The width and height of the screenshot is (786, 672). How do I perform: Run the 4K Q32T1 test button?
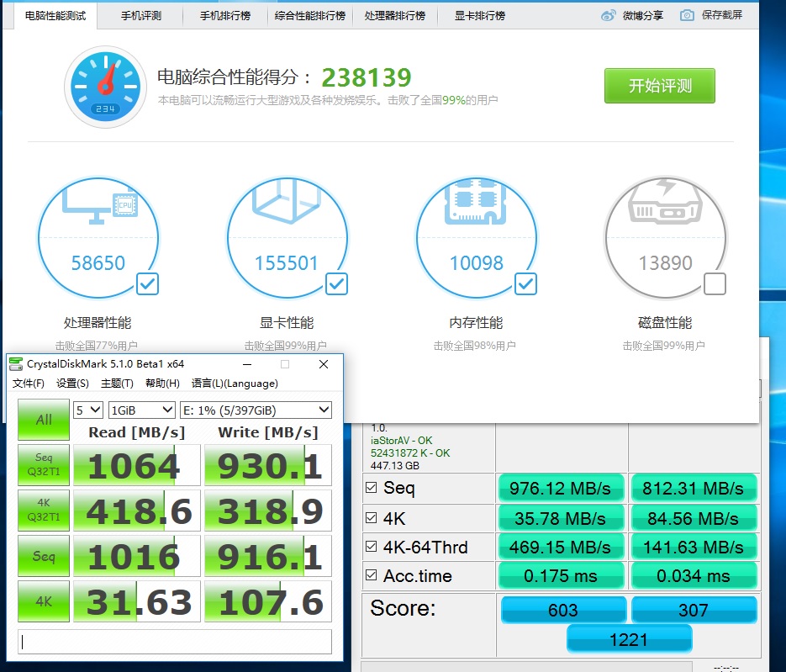tap(44, 510)
